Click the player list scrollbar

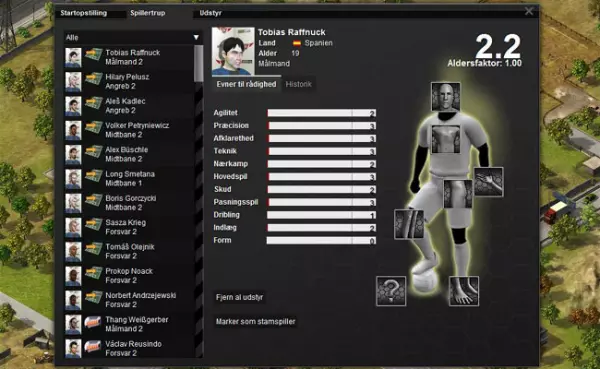[x=199, y=201]
